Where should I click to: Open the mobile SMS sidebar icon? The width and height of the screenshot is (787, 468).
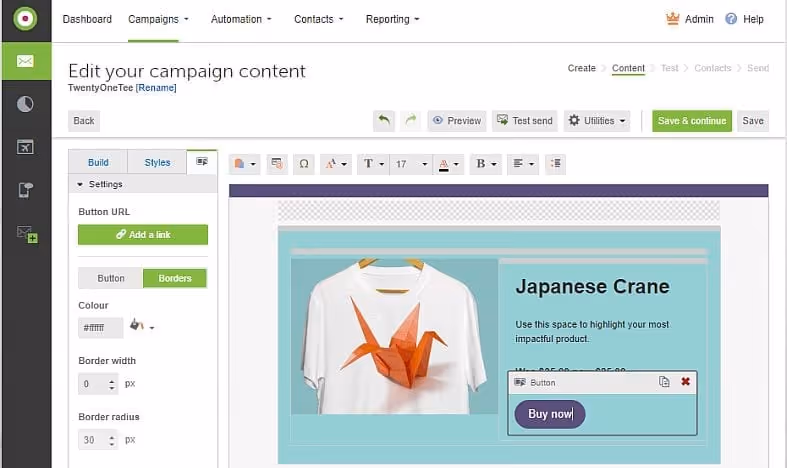point(25,190)
